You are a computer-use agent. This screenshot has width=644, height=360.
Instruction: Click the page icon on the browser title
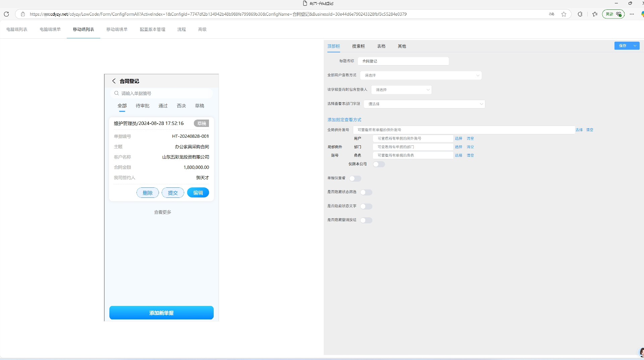305,3
